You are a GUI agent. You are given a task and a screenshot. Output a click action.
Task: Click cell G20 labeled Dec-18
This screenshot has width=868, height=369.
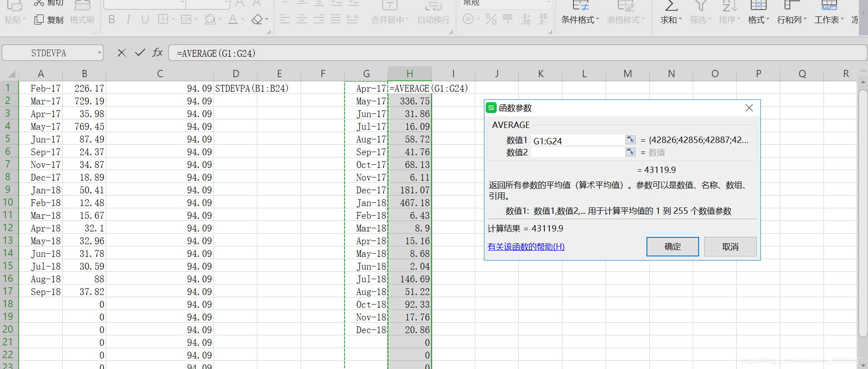coord(366,330)
